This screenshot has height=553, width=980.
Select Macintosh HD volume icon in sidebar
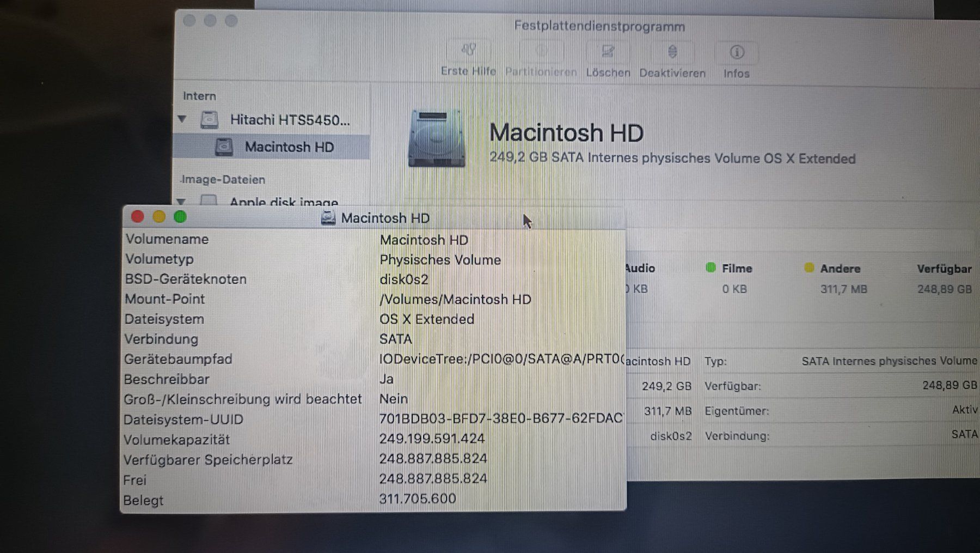tap(224, 147)
